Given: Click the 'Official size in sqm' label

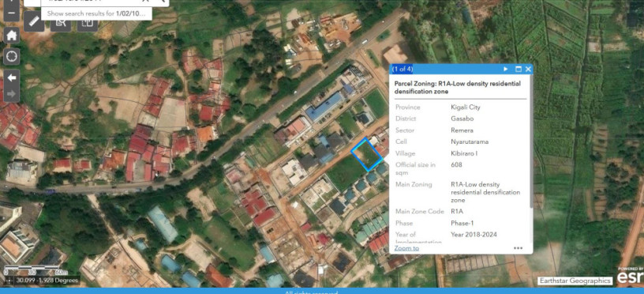Looking at the screenshot, I should (415, 168).
